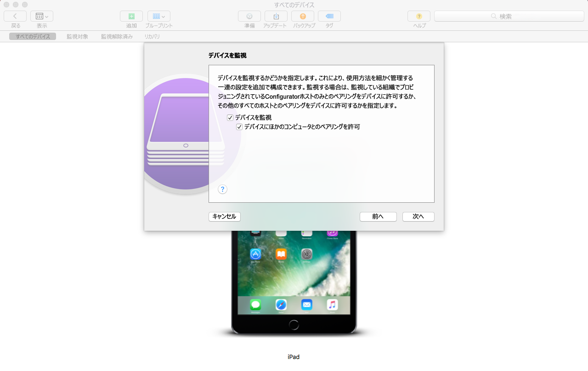
Task: Switch to the リカバリ tab
Action: [x=152, y=36]
